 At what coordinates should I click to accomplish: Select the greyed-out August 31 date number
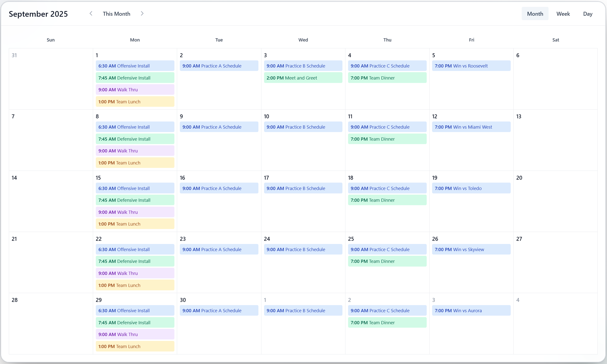(x=14, y=55)
